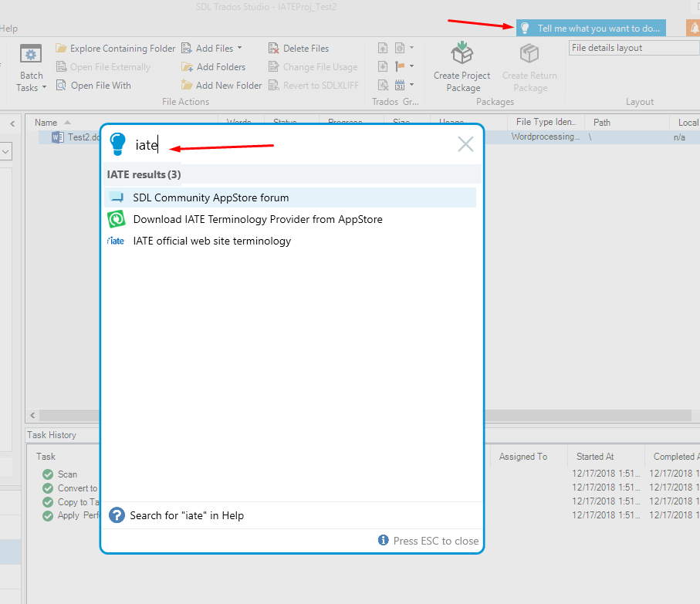Click the greyed Open File Externally command

103,67
